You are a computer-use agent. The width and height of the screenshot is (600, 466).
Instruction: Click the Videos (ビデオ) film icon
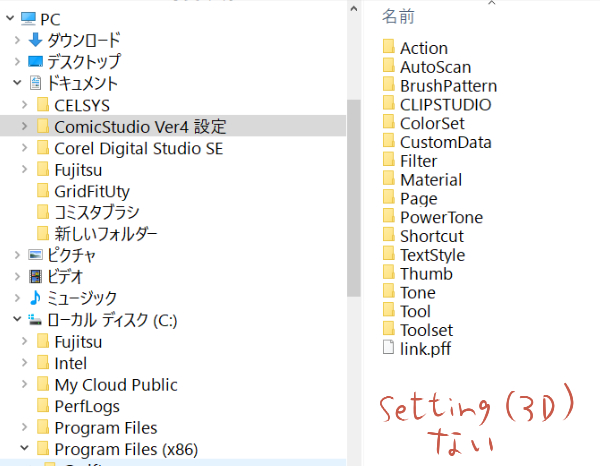point(36,276)
